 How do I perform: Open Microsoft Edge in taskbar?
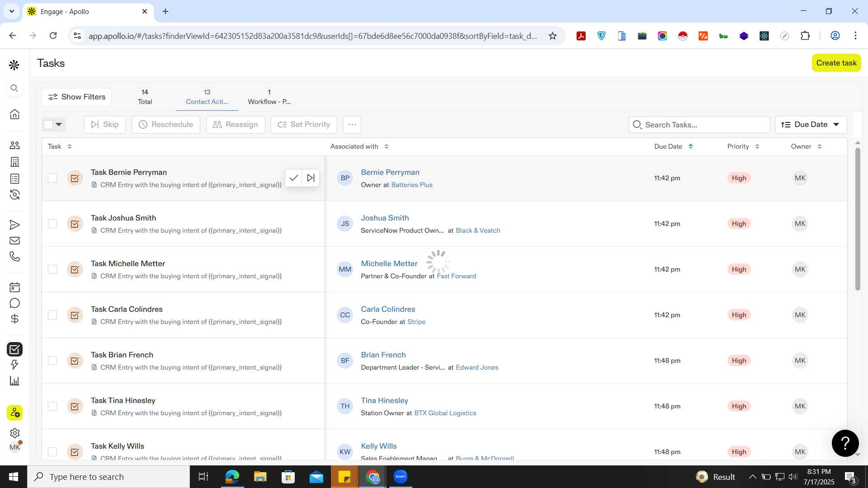232,477
